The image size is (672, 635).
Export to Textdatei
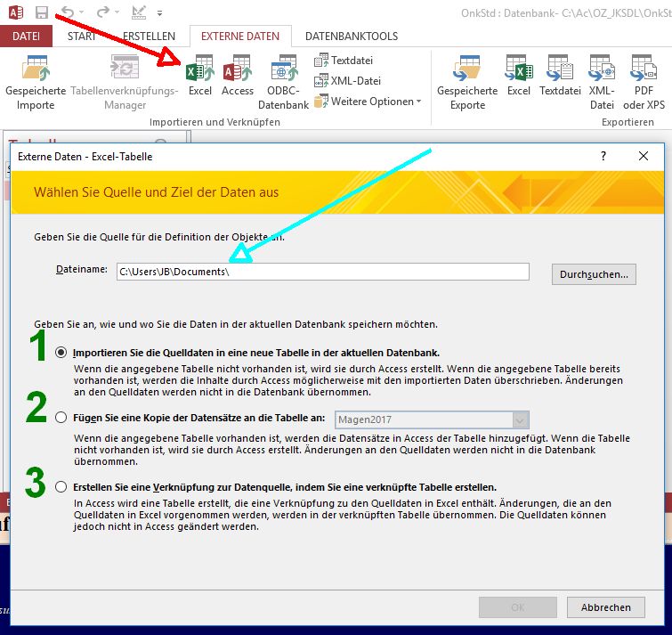click(x=560, y=76)
